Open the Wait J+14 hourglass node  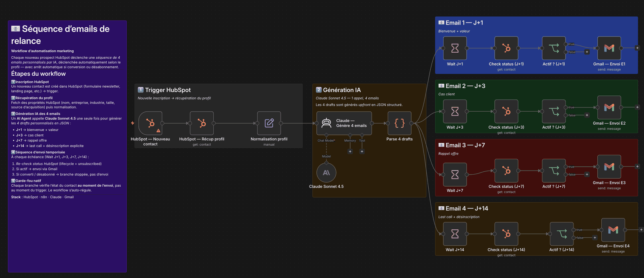455,234
